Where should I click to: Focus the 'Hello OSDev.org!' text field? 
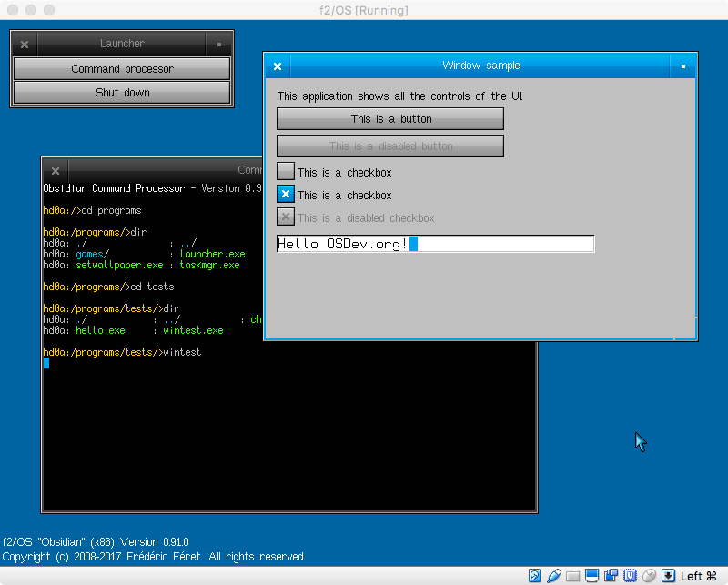point(436,244)
